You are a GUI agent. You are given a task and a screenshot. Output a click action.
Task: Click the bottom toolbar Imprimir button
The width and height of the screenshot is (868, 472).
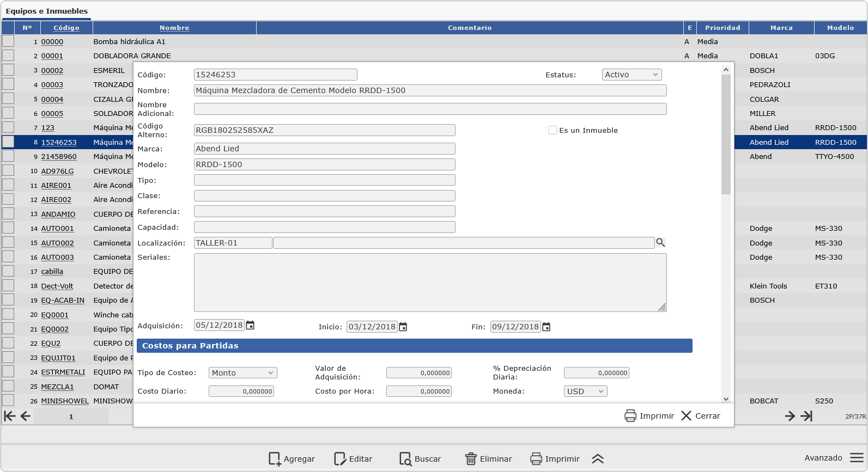555,459
